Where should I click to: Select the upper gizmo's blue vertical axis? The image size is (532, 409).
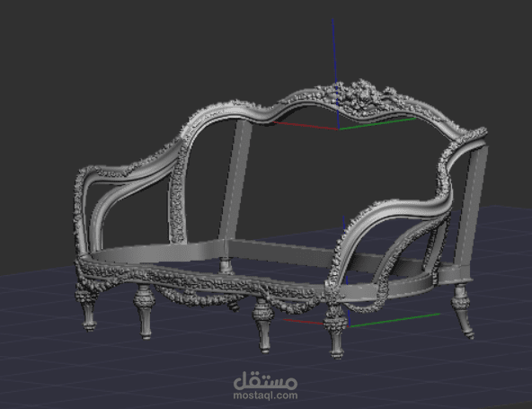click(335, 74)
